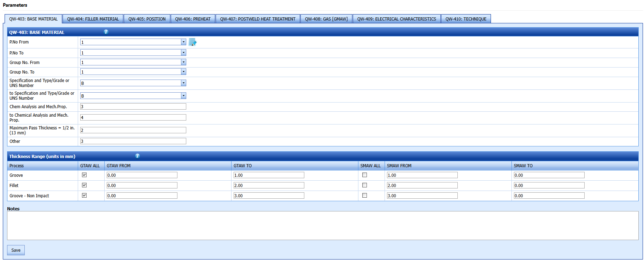Screen dimensions: 644x262
Task: Open the to Specification and Type/Grade dropdown
Action: [x=183, y=96]
